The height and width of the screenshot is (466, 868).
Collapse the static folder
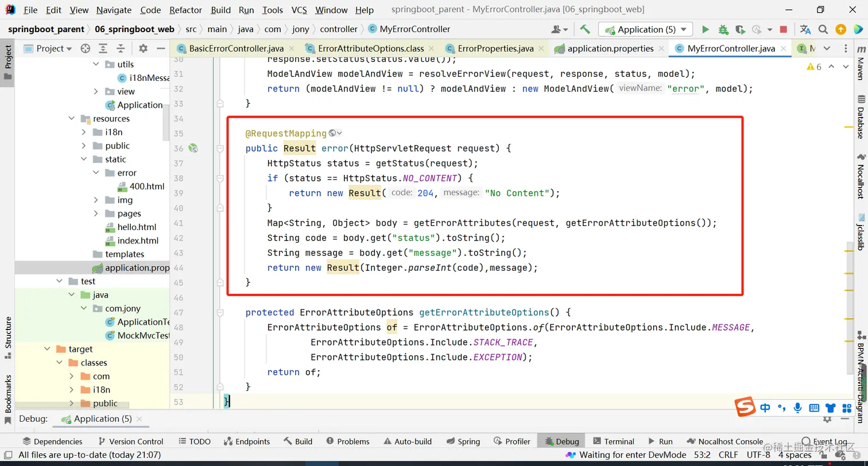[84, 160]
